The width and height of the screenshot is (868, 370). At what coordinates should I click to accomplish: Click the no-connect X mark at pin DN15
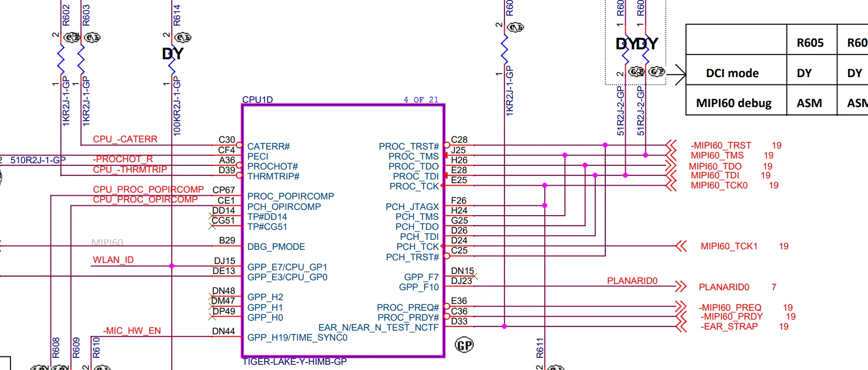[x=474, y=275]
